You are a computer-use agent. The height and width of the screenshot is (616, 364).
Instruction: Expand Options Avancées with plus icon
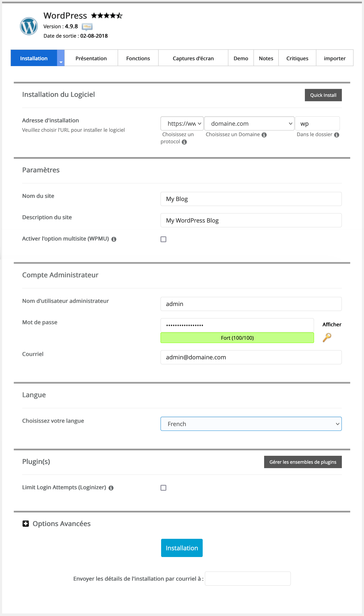click(25, 524)
